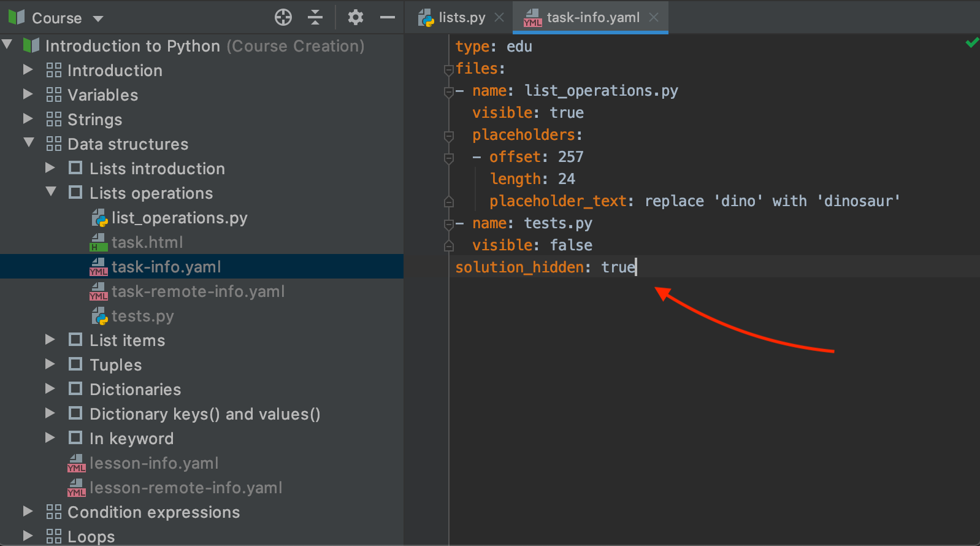Click the section icon next to Data structures
980x546 pixels.
tap(54, 144)
